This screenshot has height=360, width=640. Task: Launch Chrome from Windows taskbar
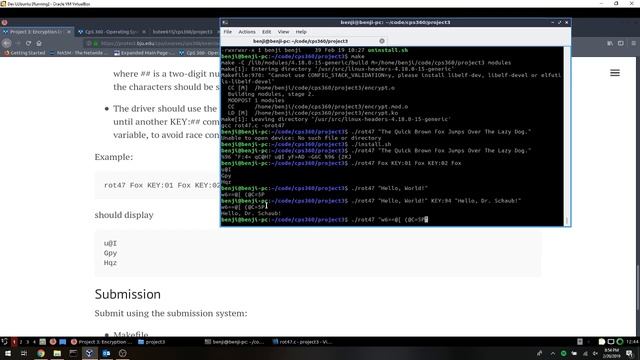point(40,353)
